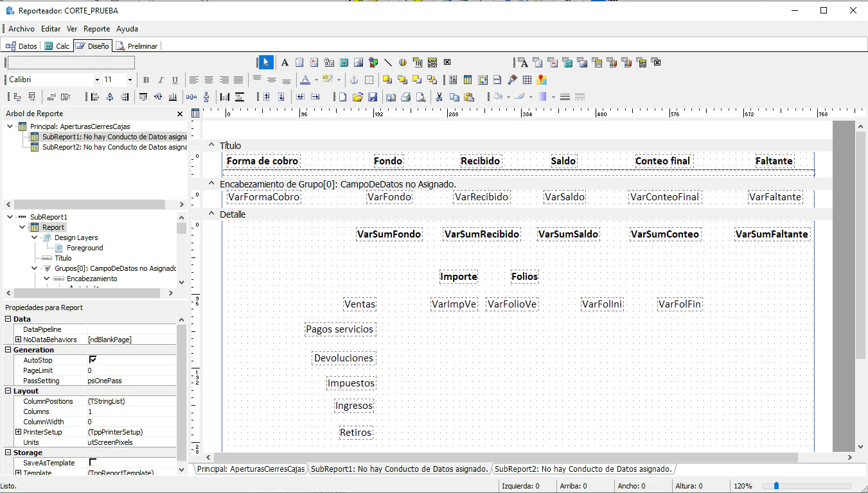Collapse the Design Layers tree node
The width and height of the screenshot is (868, 493).
point(35,238)
